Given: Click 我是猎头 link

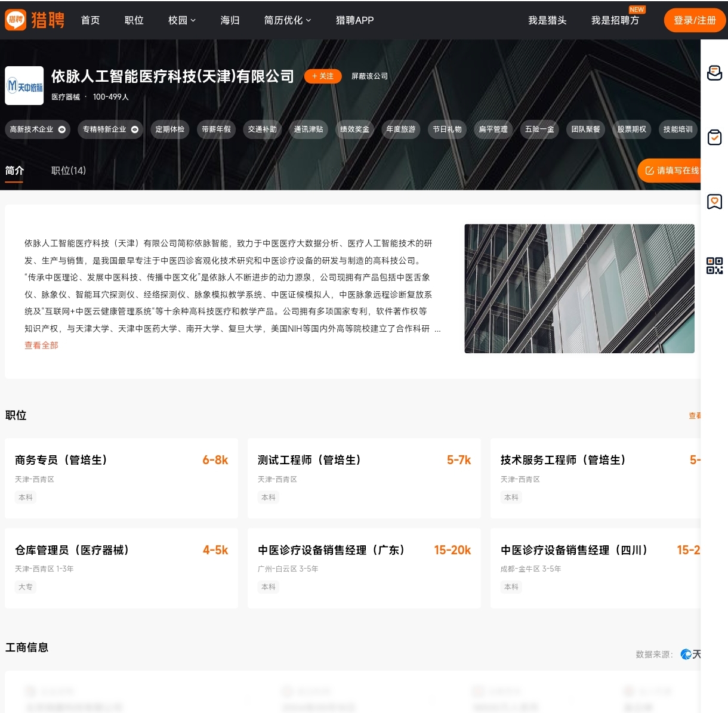Looking at the screenshot, I should coord(547,20).
